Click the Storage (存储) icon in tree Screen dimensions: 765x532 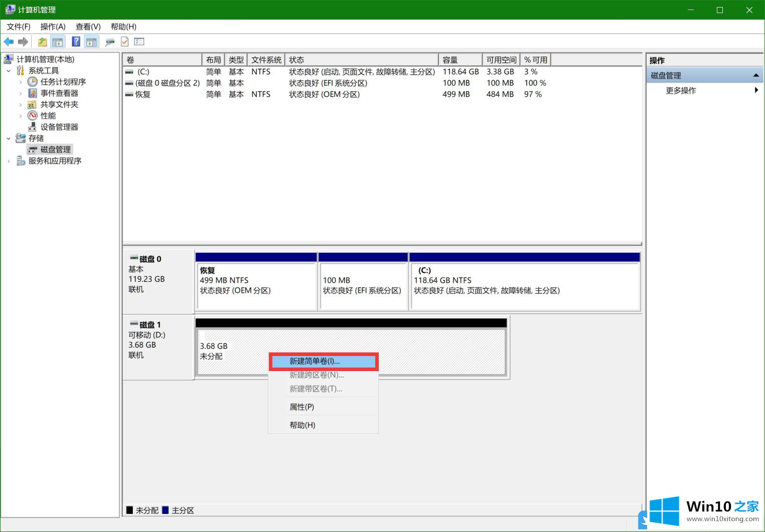[21, 138]
